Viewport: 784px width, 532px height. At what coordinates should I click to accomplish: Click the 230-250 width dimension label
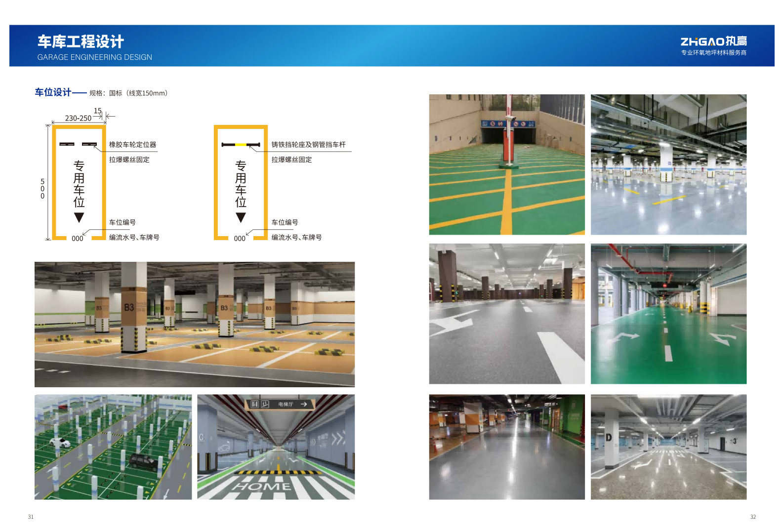click(x=78, y=118)
